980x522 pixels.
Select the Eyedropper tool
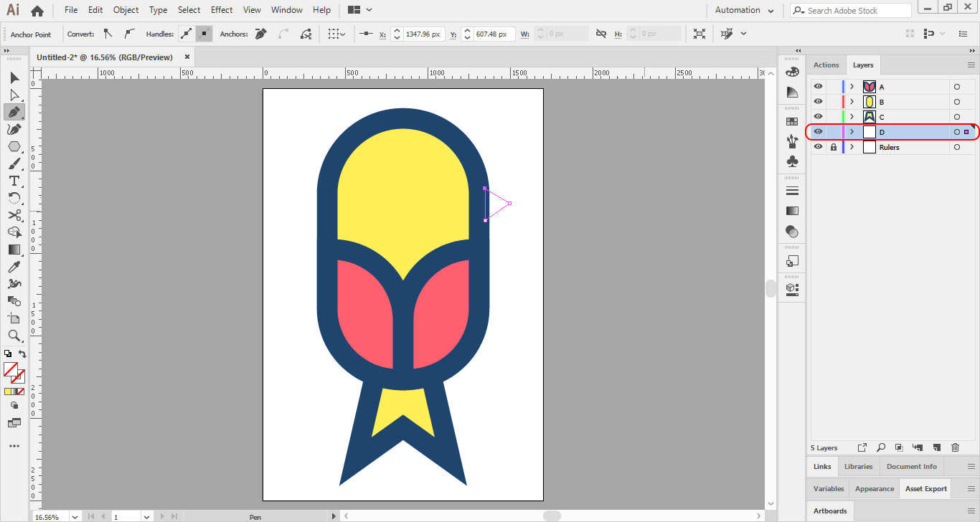click(x=14, y=267)
